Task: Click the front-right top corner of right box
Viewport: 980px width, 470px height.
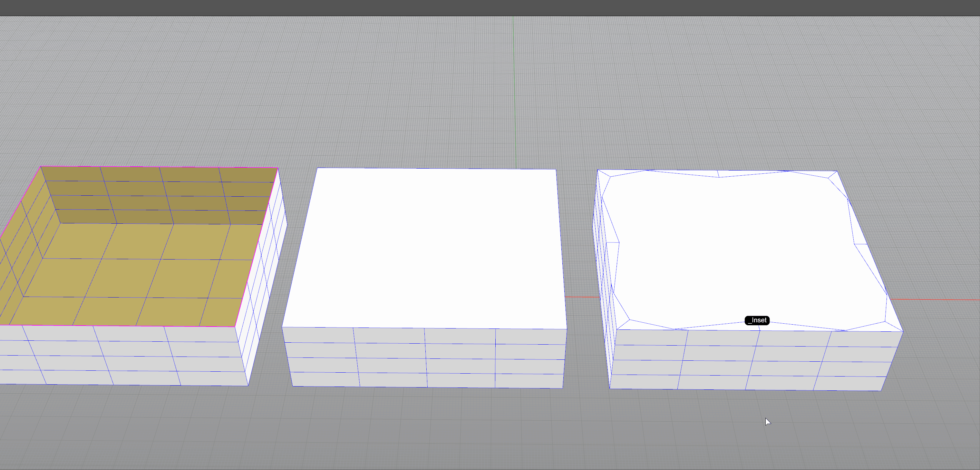Action: (x=903, y=331)
